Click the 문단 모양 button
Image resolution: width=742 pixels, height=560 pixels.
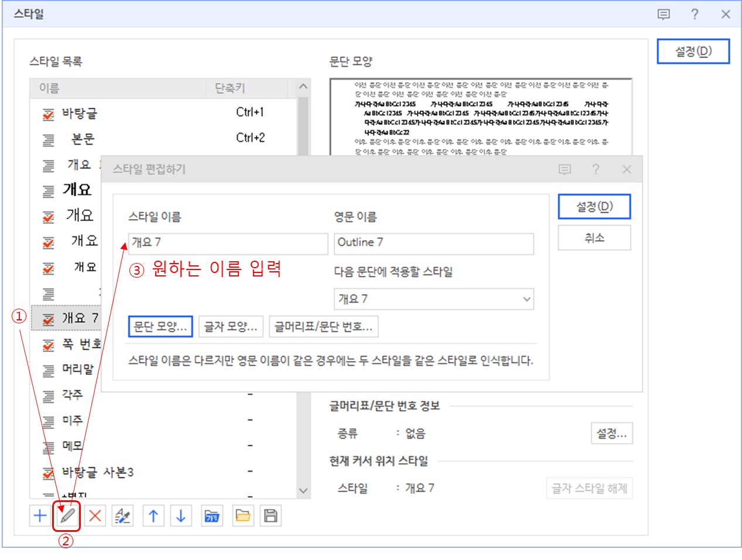[160, 326]
